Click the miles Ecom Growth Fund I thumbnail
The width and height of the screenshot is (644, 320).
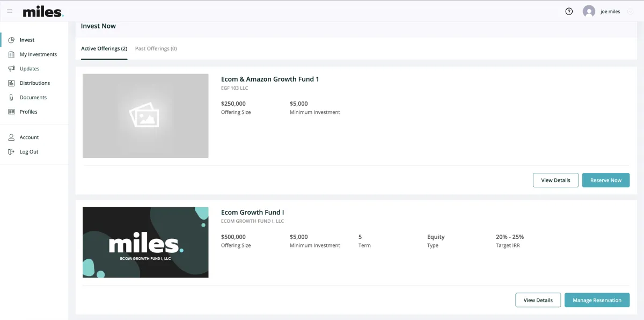(x=145, y=242)
